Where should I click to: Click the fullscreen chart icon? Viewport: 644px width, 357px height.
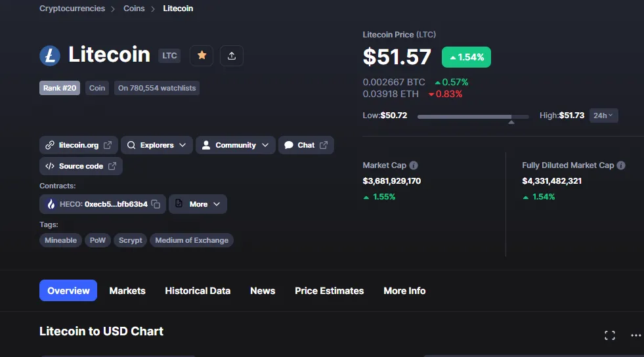point(610,335)
